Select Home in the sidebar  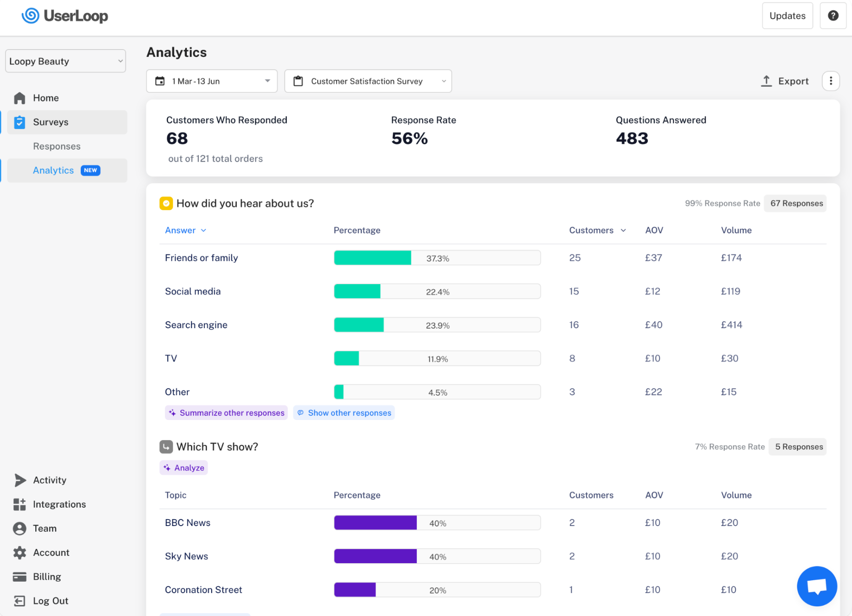click(x=46, y=98)
